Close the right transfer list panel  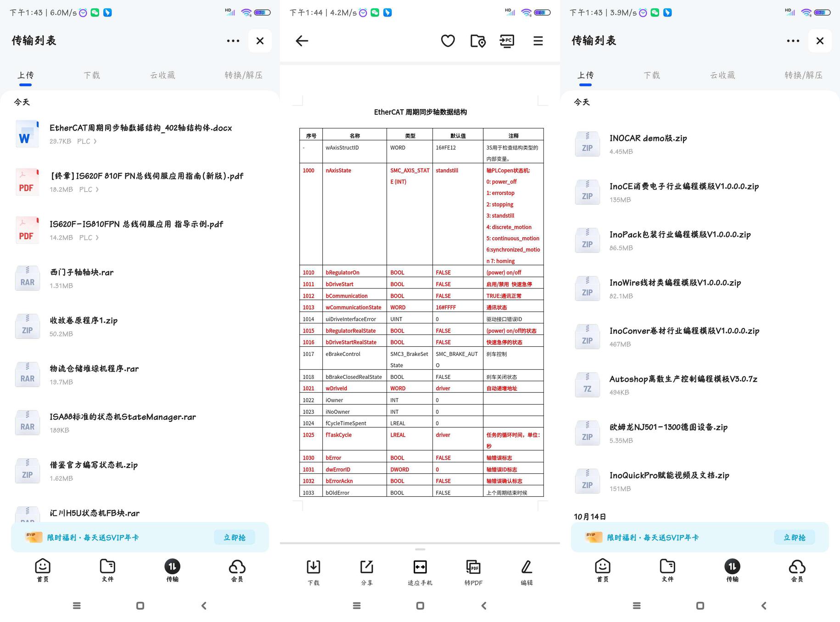(x=820, y=41)
